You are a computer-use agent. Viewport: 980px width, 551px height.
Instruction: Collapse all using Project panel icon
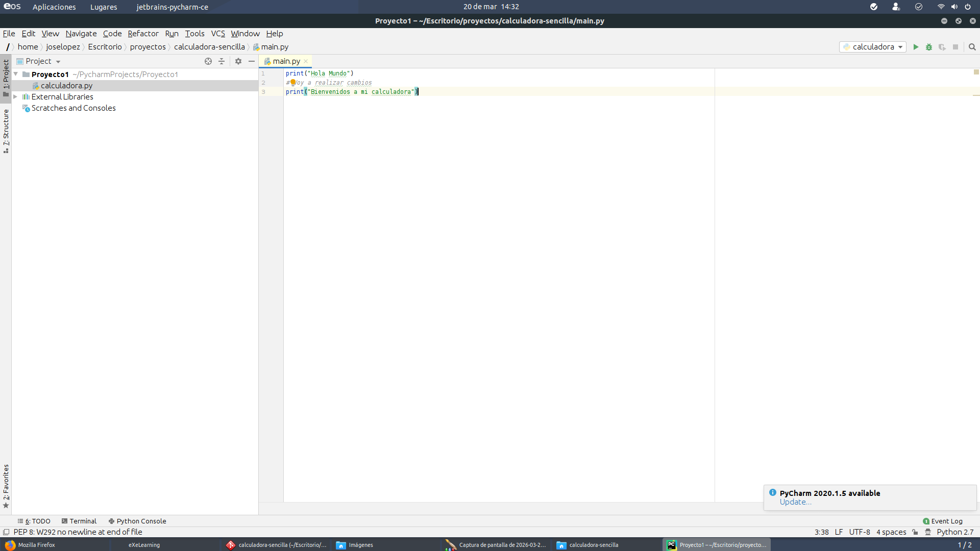pos(222,61)
